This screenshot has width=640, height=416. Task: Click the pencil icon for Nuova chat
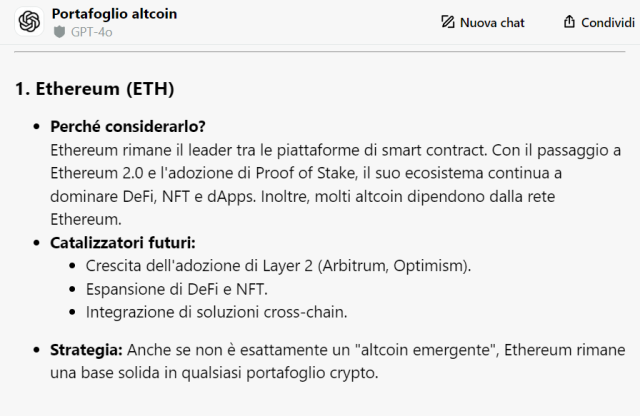[448, 22]
